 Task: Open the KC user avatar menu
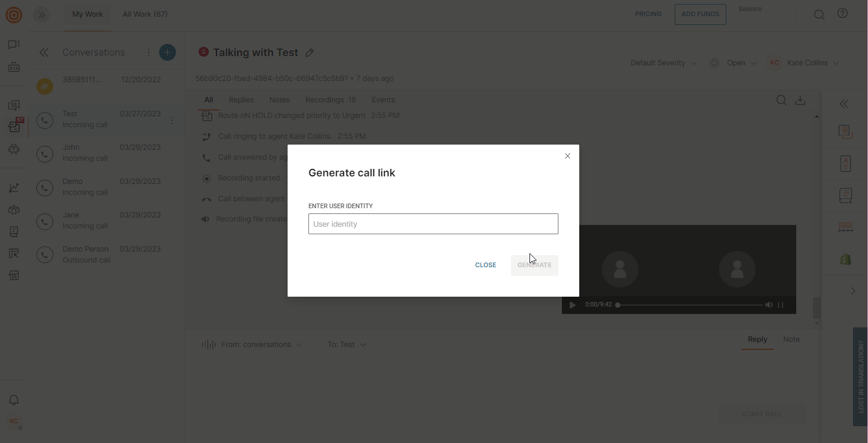click(x=14, y=422)
